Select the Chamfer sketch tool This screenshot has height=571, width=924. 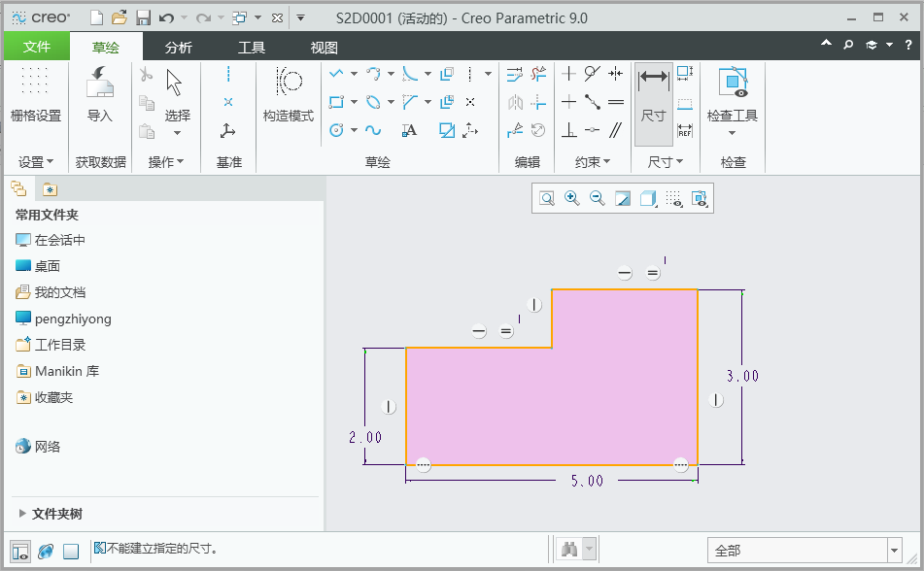click(x=410, y=102)
